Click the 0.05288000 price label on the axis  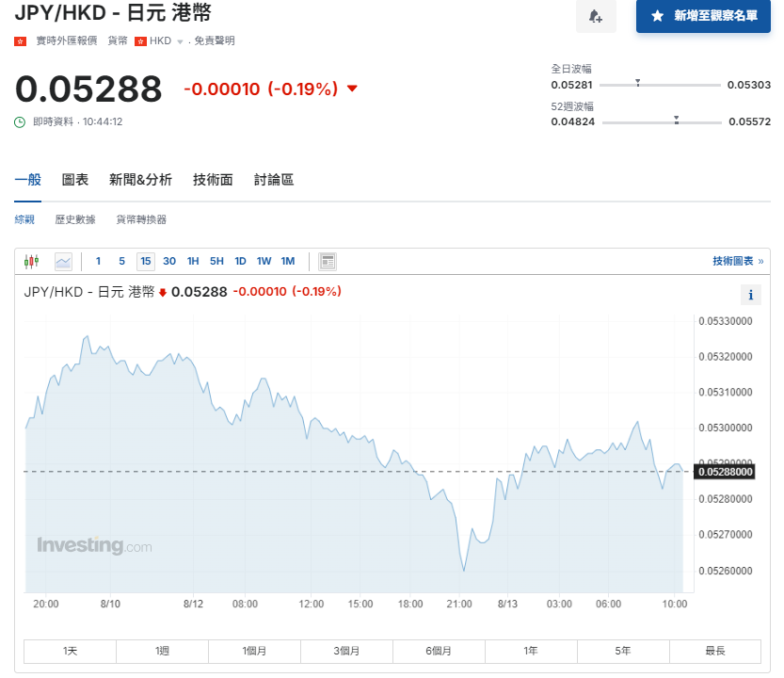tap(724, 471)
